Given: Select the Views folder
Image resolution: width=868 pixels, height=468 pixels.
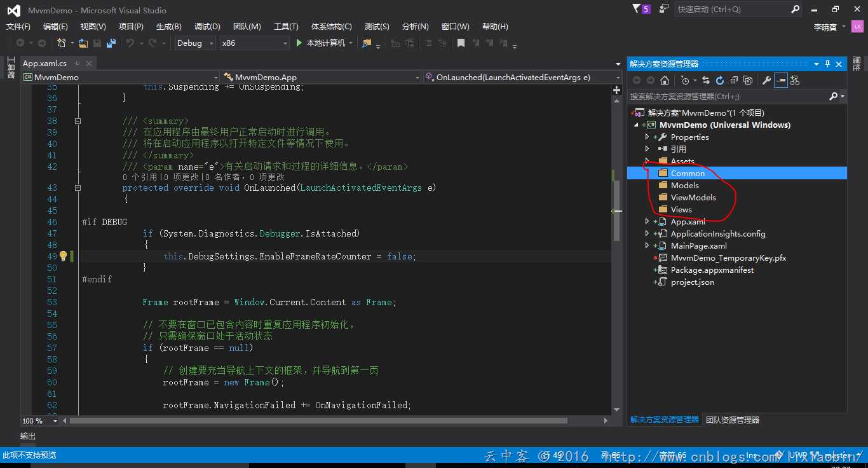Looking at the screenshot, I should (x=681, y=209).
